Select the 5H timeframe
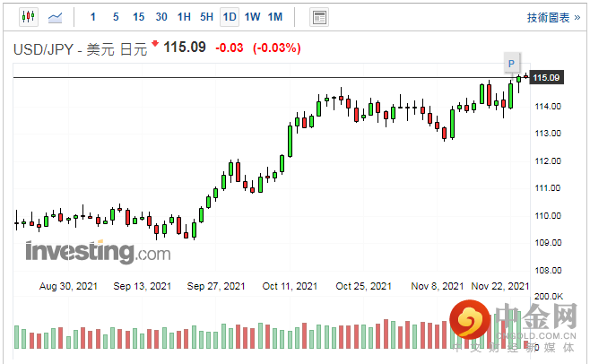 [x=206, y=17]
